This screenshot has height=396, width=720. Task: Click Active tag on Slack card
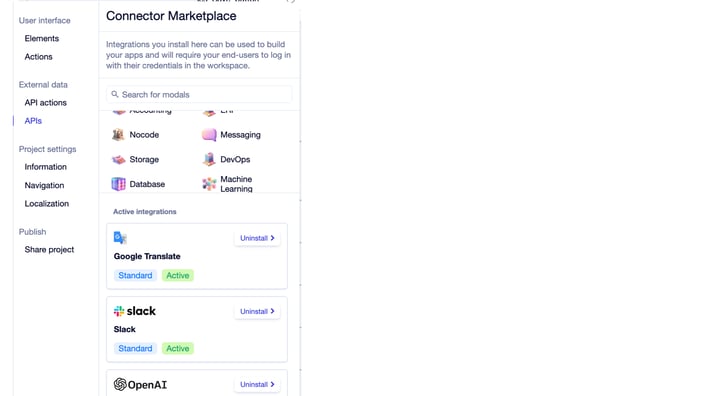[178, 348]
